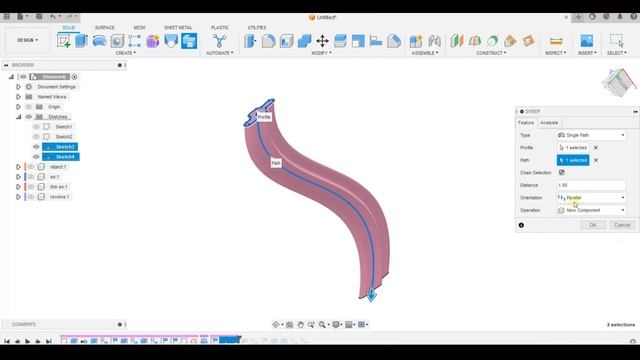Click the Profile 1 selected button
Screen dimensions: 640x360
[x=573, y=148]
